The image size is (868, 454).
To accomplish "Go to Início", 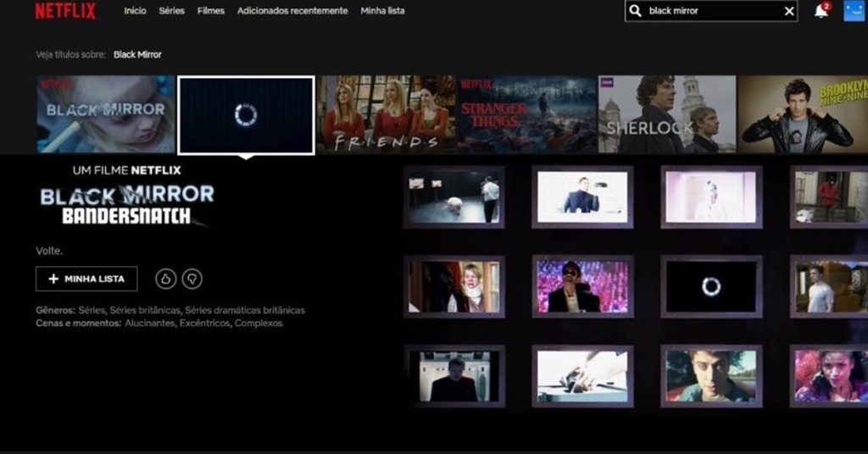I will [x=135, y=10].
